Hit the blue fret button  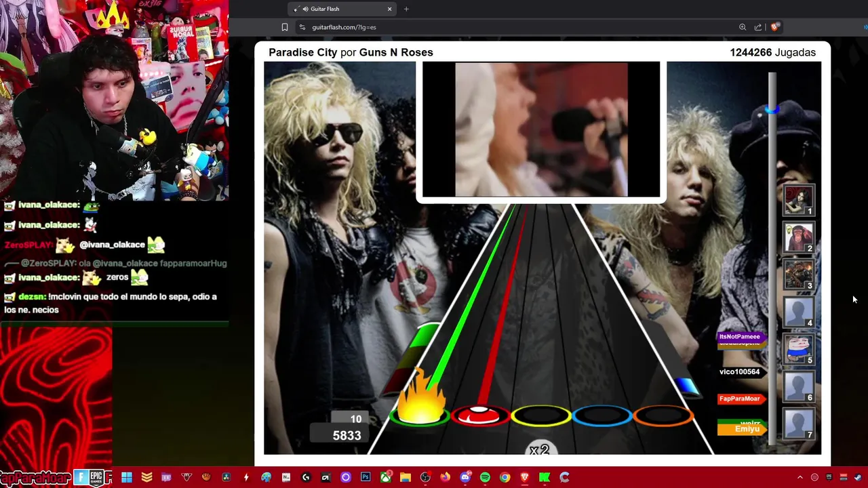pos(602,415)
